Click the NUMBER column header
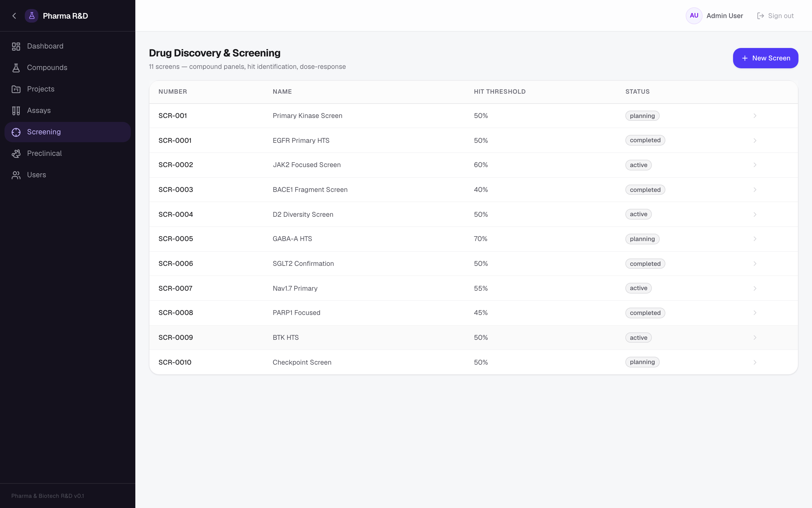812x508 pixels. pos(173,92)
